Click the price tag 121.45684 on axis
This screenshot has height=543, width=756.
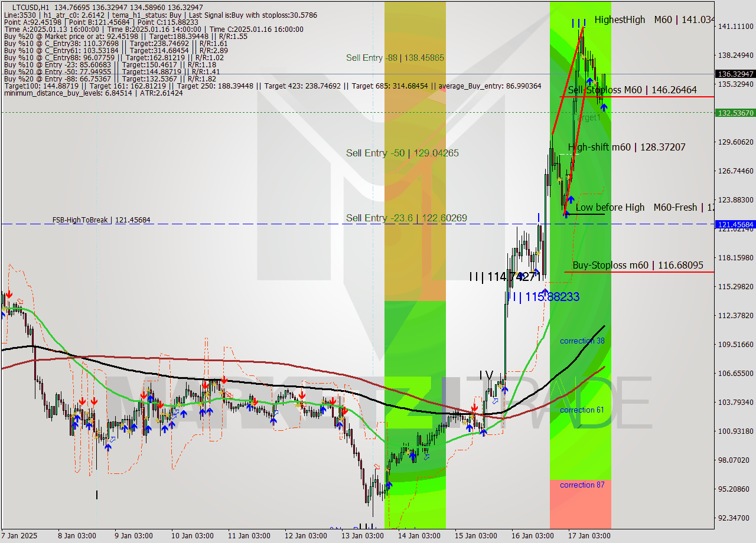tap(735, 224)
